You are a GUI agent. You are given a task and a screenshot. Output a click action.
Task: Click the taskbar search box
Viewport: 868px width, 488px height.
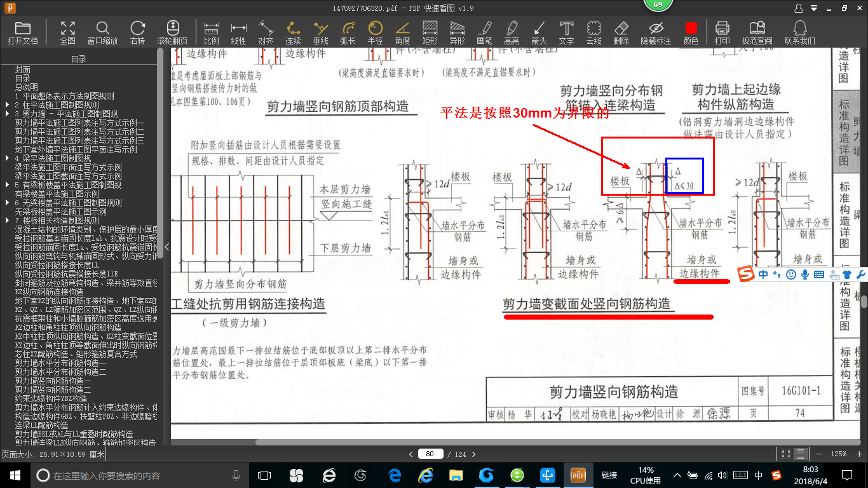[x=140, y=475]
